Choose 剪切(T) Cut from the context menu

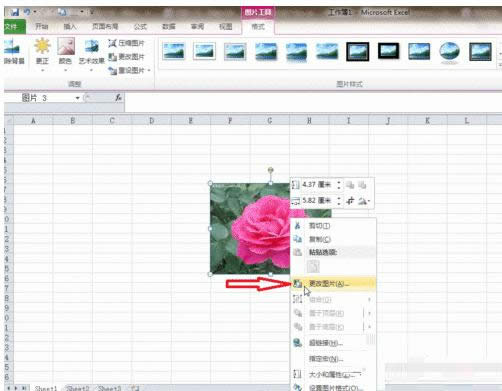pos(333,226)
